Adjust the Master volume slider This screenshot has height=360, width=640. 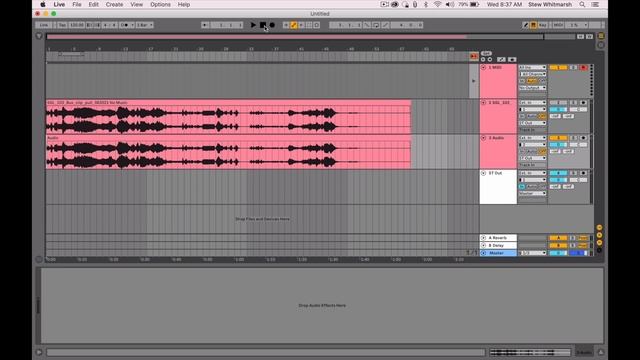558,253
